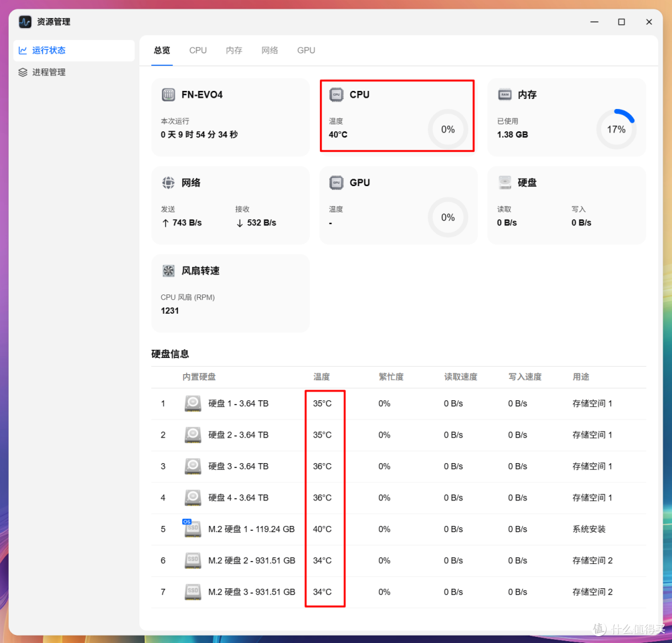672x643 pixels.
Task: Close the 资源管理 window
Action: tap(649, 22)
